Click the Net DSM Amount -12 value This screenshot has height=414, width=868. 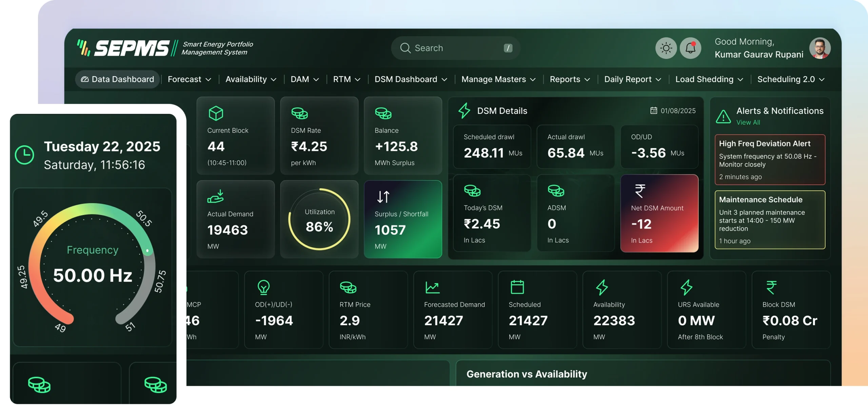point(641,224)
